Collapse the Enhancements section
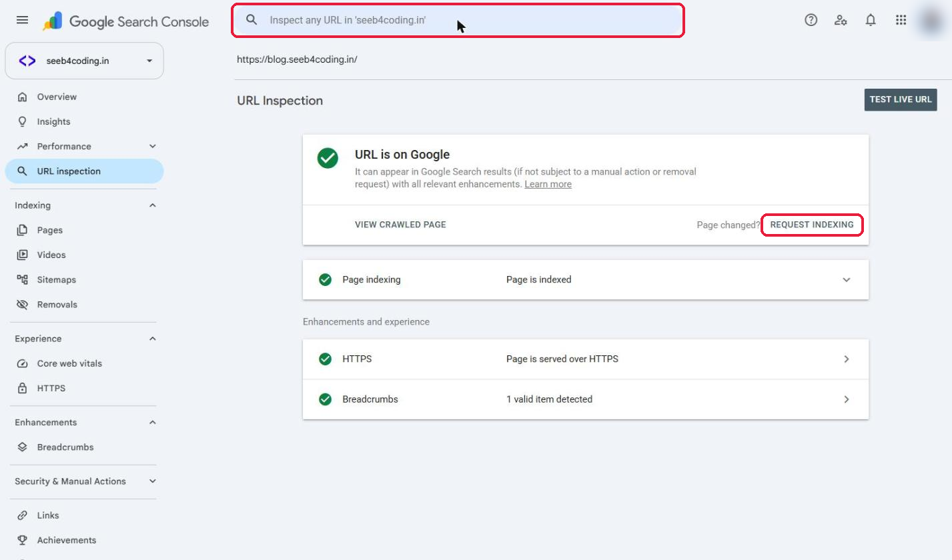 152,422
